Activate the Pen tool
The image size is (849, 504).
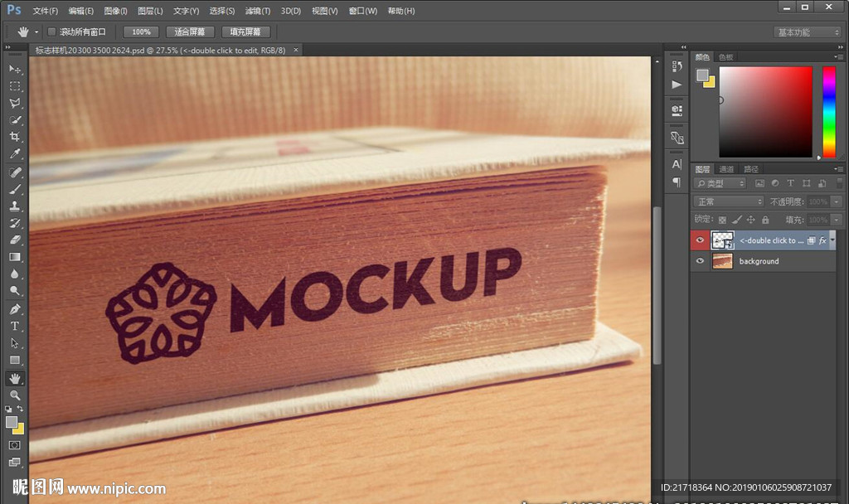15,308
